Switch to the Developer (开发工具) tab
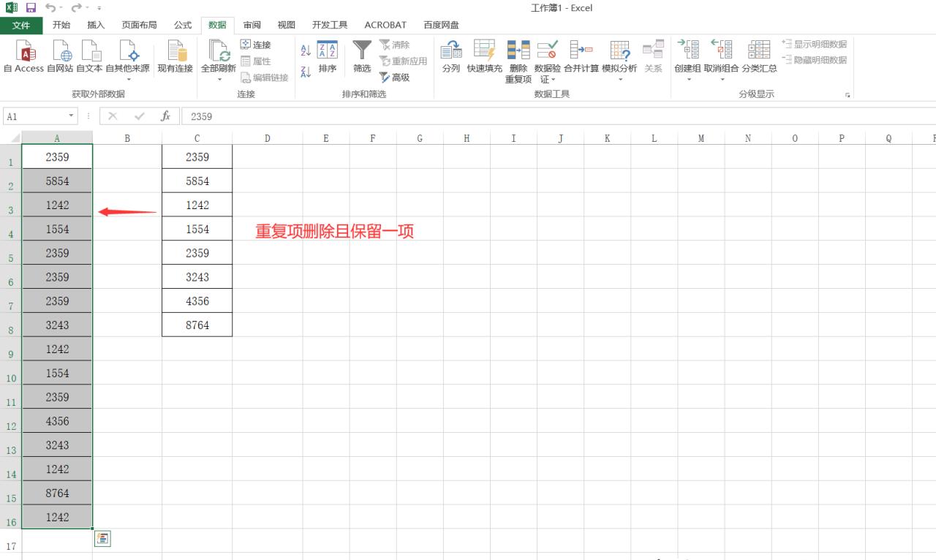 click(330, 25)
